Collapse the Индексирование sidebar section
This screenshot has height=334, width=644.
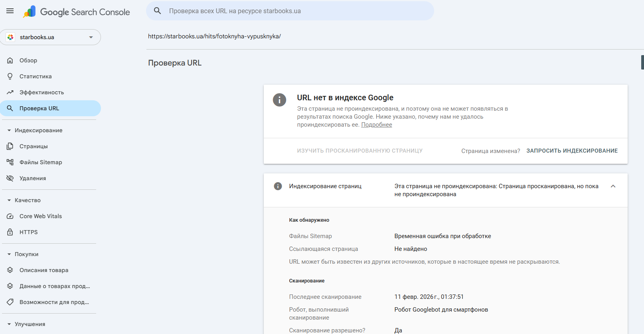point(9,130)
